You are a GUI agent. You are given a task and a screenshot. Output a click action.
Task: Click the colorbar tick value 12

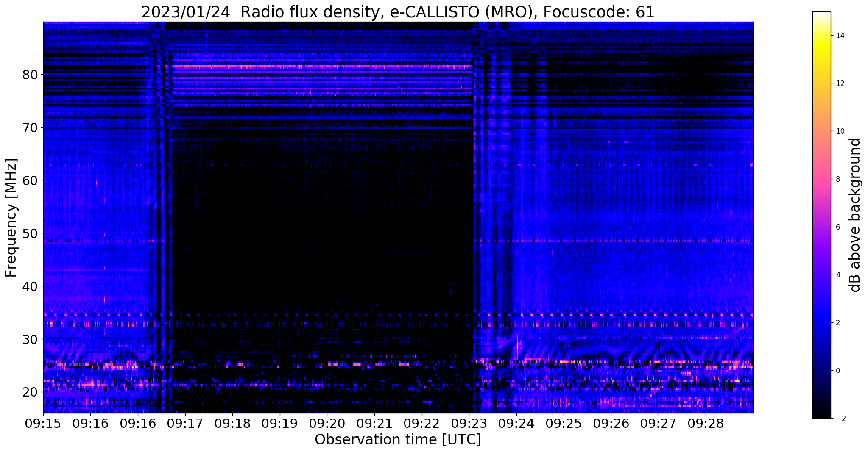click(840, 83)
